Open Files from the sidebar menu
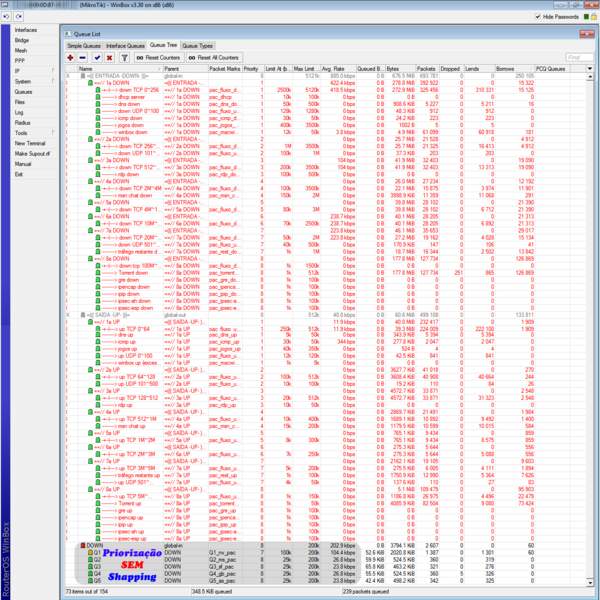The width and height of the screenshot is (600, 600). 20,102
